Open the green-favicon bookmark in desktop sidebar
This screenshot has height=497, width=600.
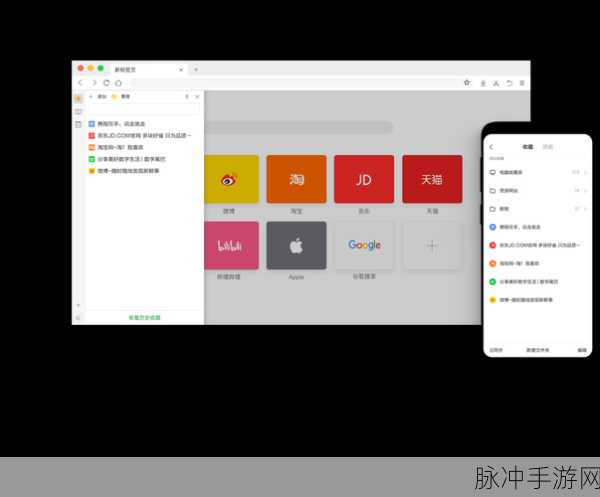coord(127,159)
